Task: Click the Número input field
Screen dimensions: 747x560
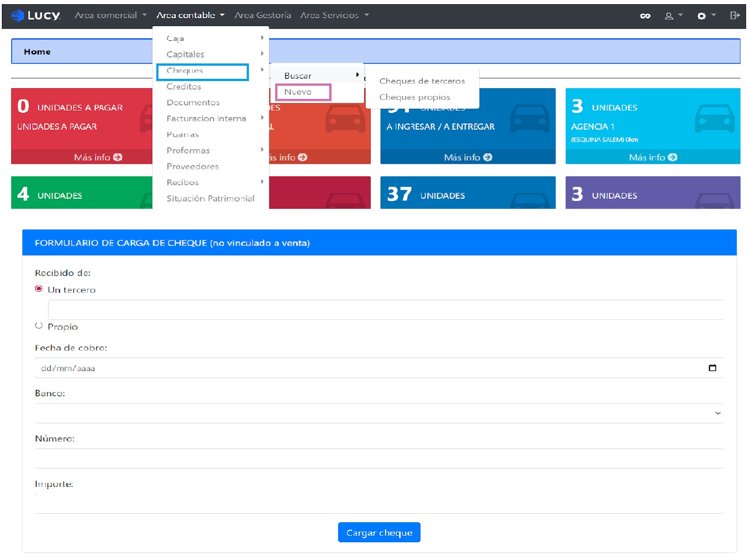Action: (x=379, y=459)
